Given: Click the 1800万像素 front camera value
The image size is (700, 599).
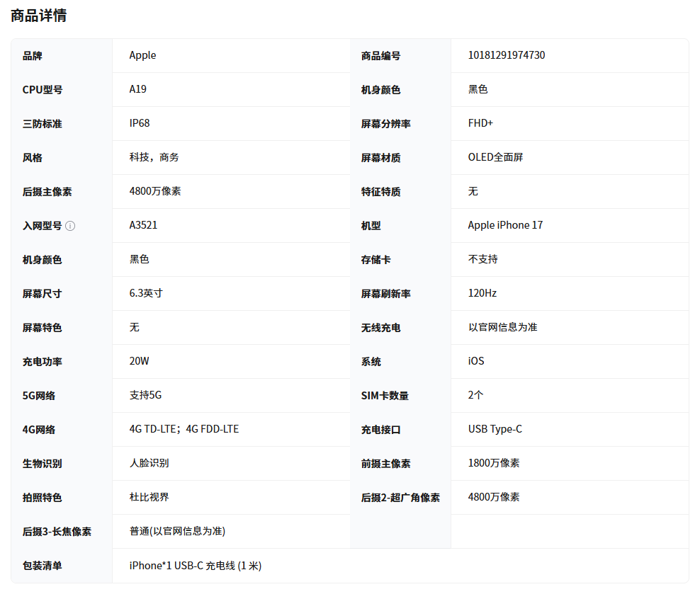Looking at the screenshot, I should [493, 463].
